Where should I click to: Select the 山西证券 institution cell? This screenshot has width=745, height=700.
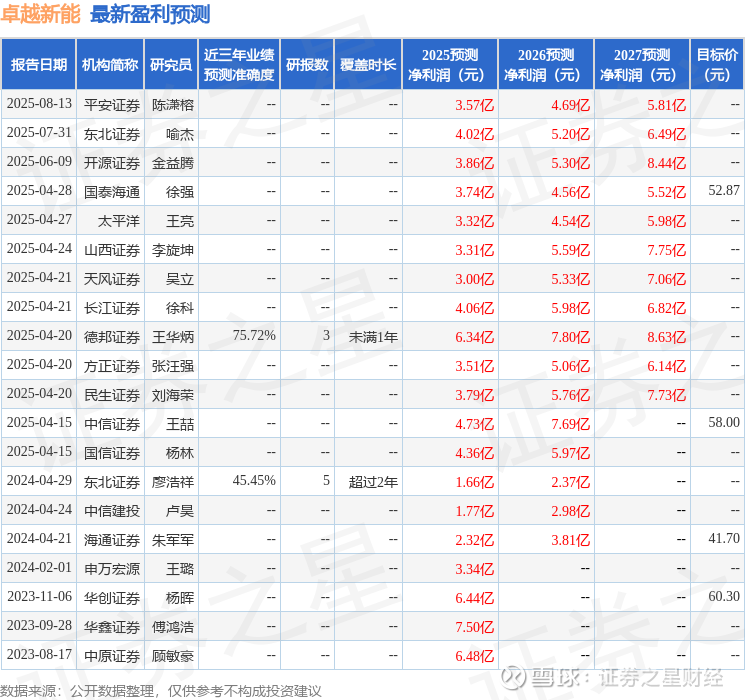point(112,250)
